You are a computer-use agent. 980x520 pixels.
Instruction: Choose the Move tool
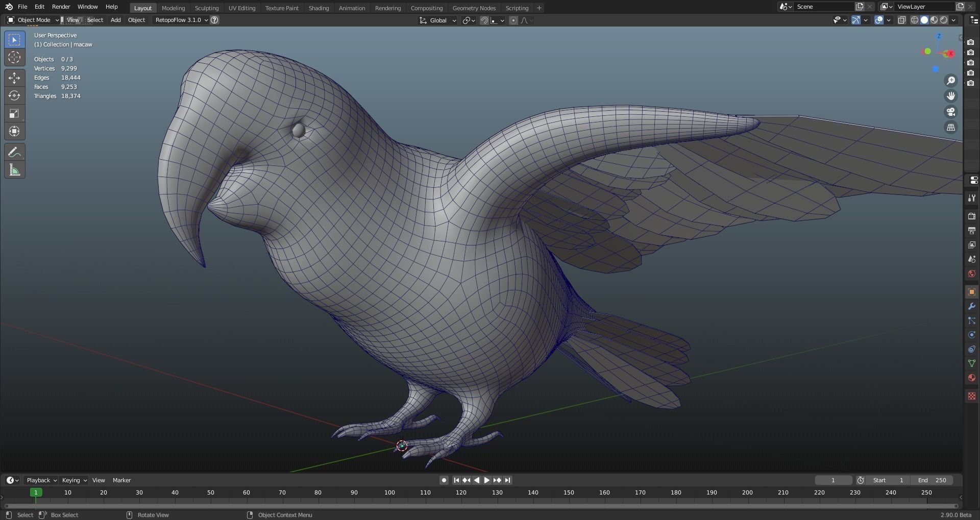(14, 78)
